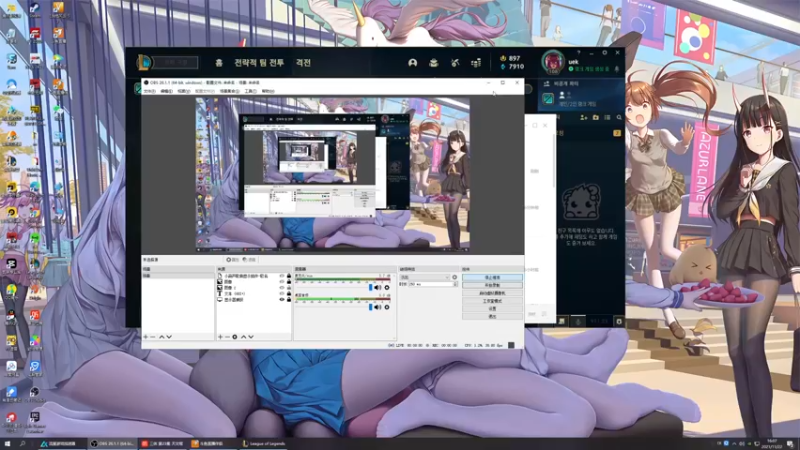Open OBS 文件 (File) menu
Image resolution: width=800 pixels, height=450 pixels.
(x=149, y=91)
